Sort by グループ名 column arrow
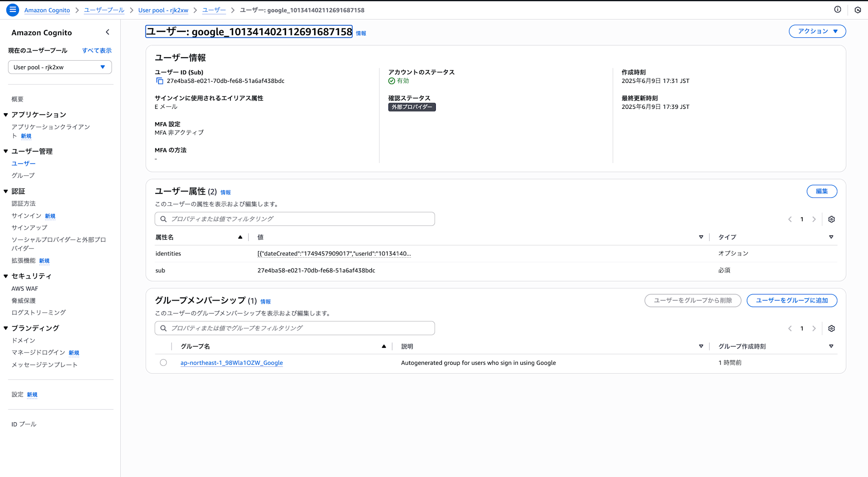The image size is (868, 477). click(384, 346)
